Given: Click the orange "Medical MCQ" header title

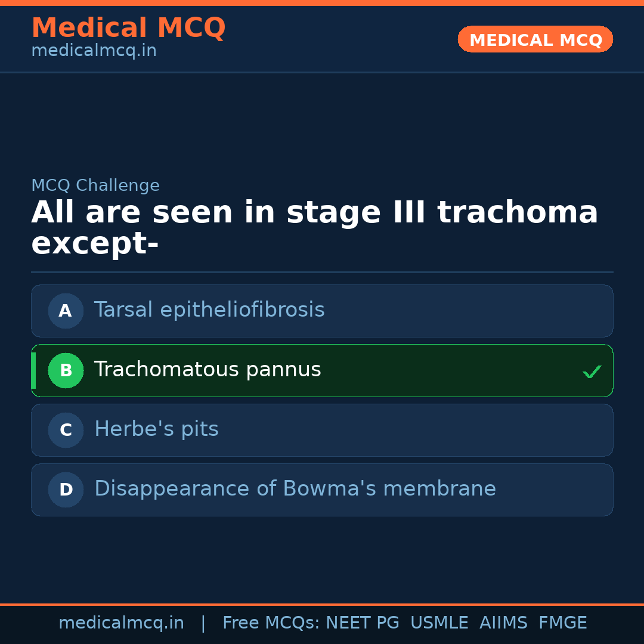Looking at the screenshot, I should [x=128, y=28].
